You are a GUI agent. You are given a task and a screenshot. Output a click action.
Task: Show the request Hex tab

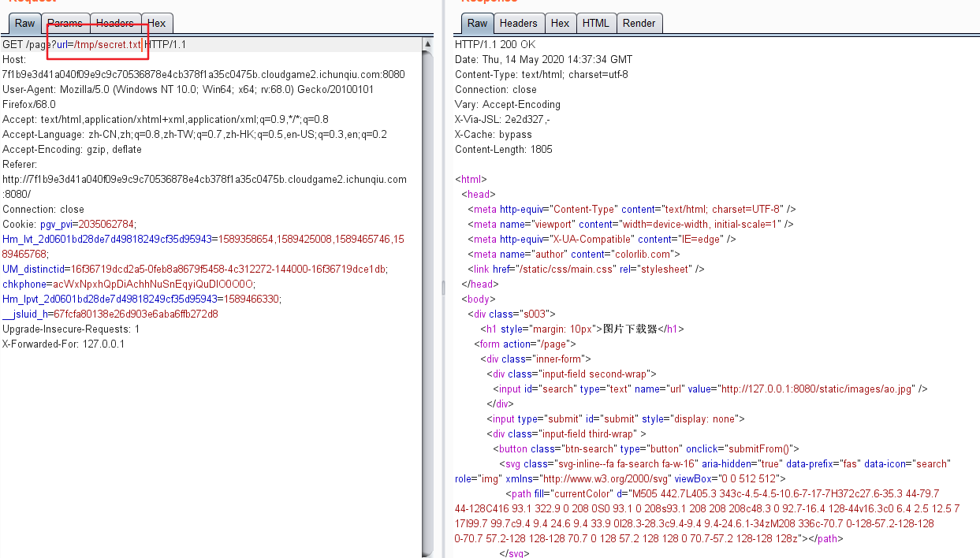(158, 24)
